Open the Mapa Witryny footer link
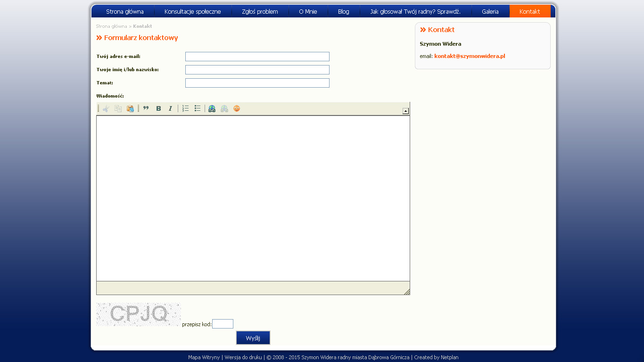This screenshot has height=362, width=644. click(x=204, y=357)
